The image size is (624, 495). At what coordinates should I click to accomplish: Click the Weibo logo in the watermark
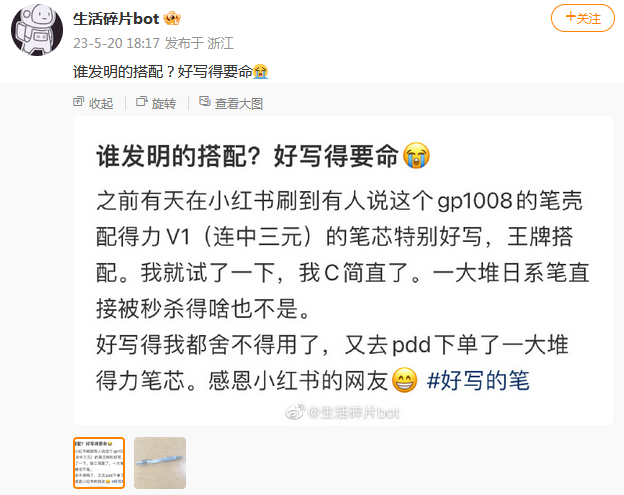295,412
